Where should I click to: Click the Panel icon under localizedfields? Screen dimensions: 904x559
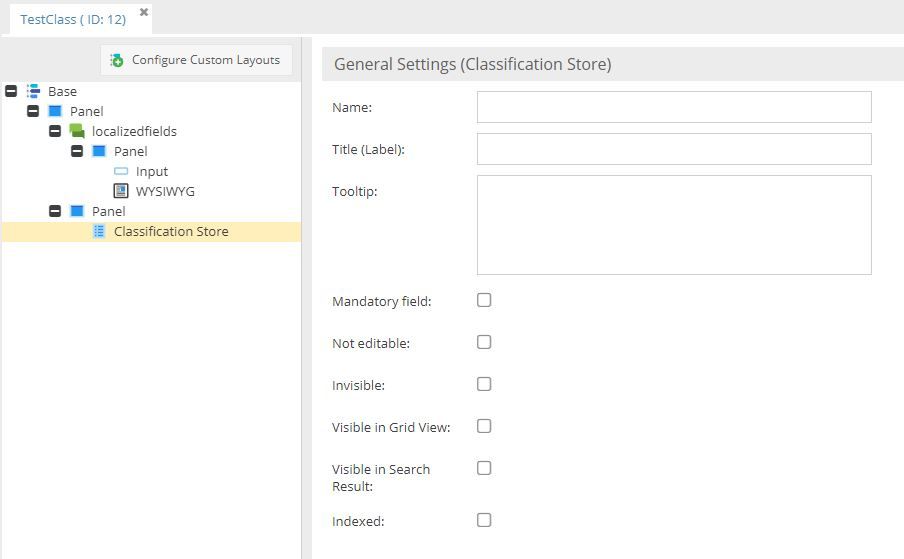(x=99, y=151)
